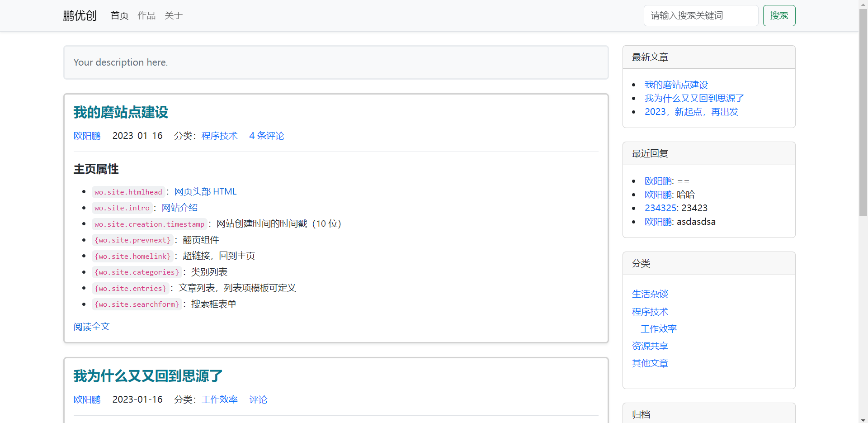Focus the search keyword input field
868x423 pixels.
pyautogui.click(x=700, y=16)
